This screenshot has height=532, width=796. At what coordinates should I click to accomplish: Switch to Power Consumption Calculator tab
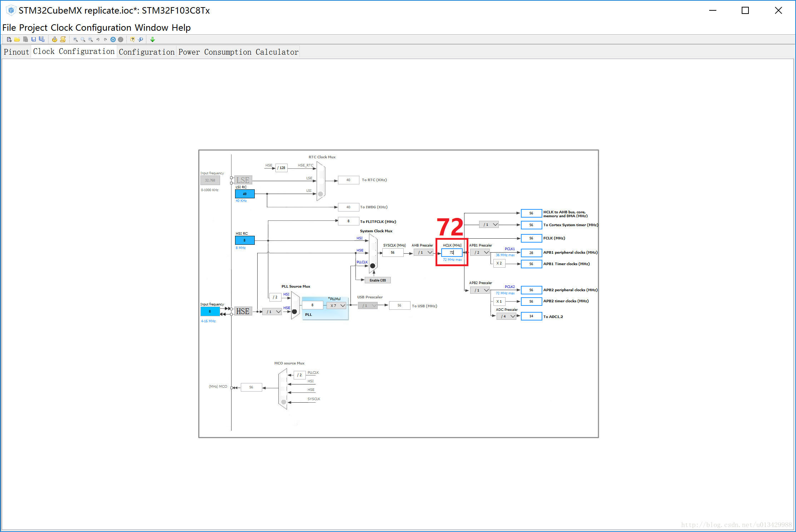(238, 52)
